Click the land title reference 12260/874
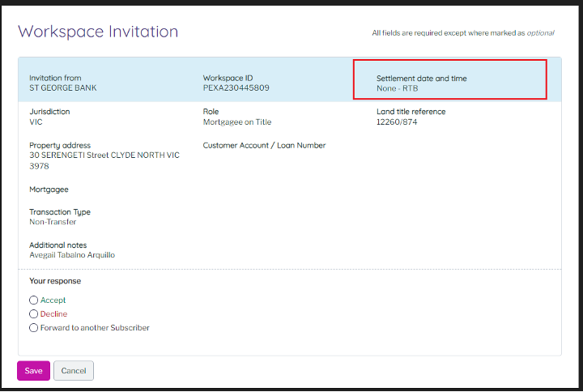The height and width of the screenshot is (392, 583). [x=398, y=122]
